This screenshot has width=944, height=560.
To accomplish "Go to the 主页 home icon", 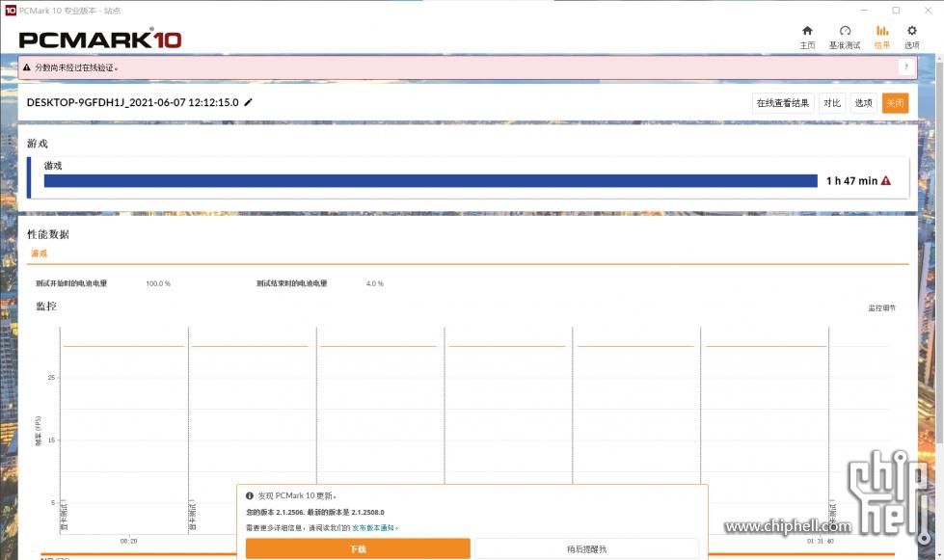I will 807,32.
